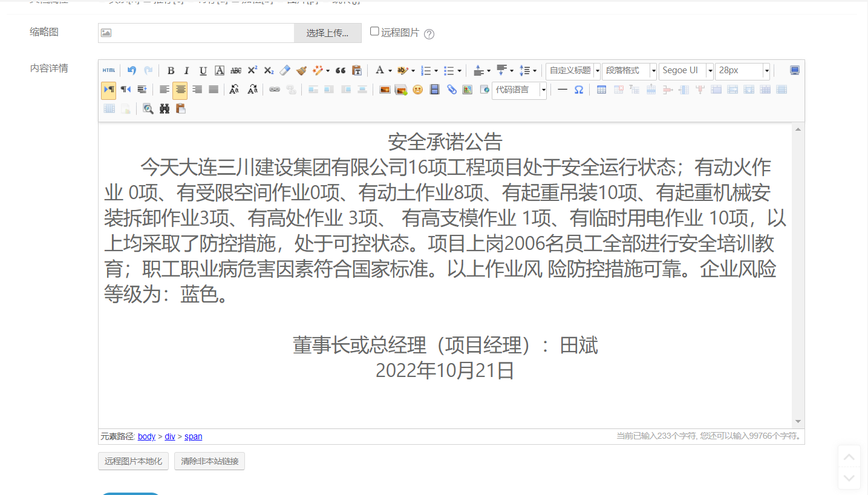Screen dimensions: 868x495
Task: Apply subscript formatting
Action: pyautogui.click(x=269, y=71)
